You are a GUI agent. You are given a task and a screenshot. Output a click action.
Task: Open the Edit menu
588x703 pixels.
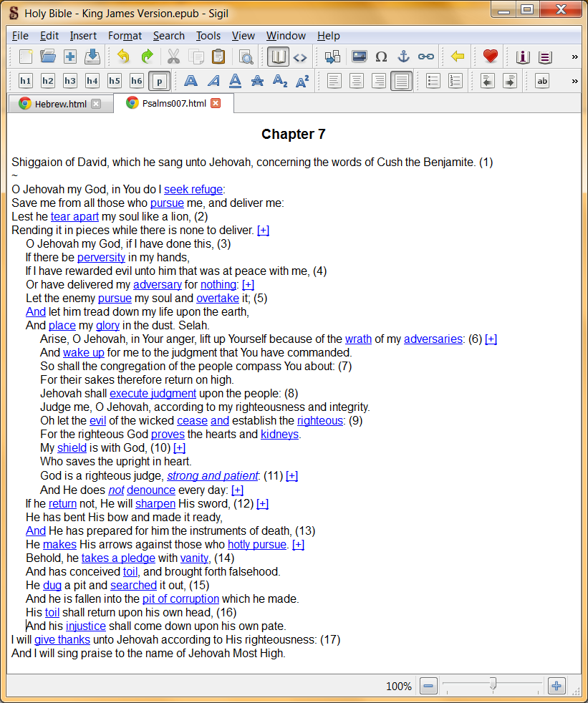click(49, 36)
